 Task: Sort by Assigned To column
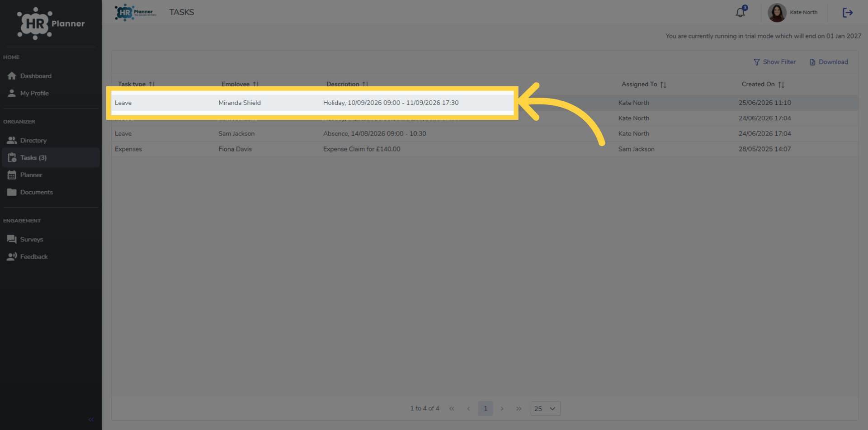pos(644,84)
